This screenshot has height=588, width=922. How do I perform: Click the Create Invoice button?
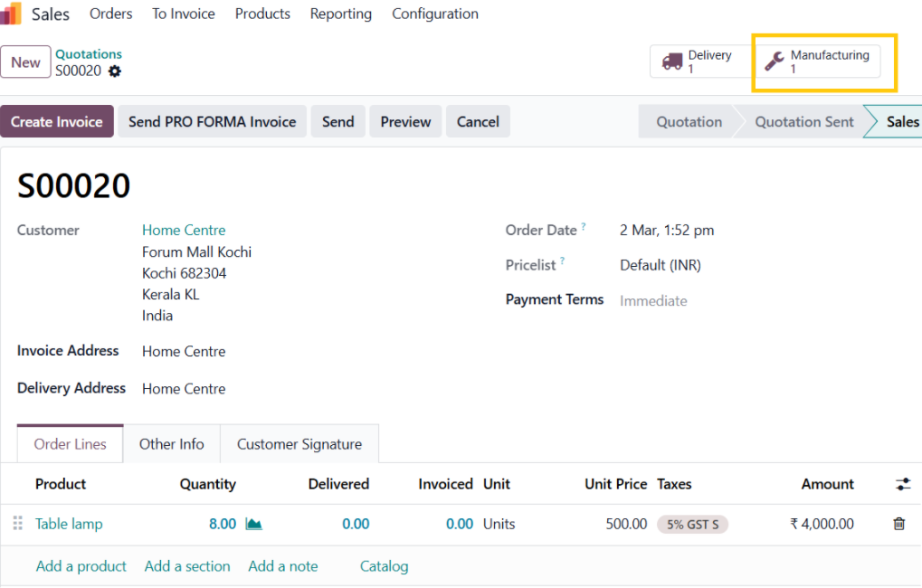(x=57, y=121)
